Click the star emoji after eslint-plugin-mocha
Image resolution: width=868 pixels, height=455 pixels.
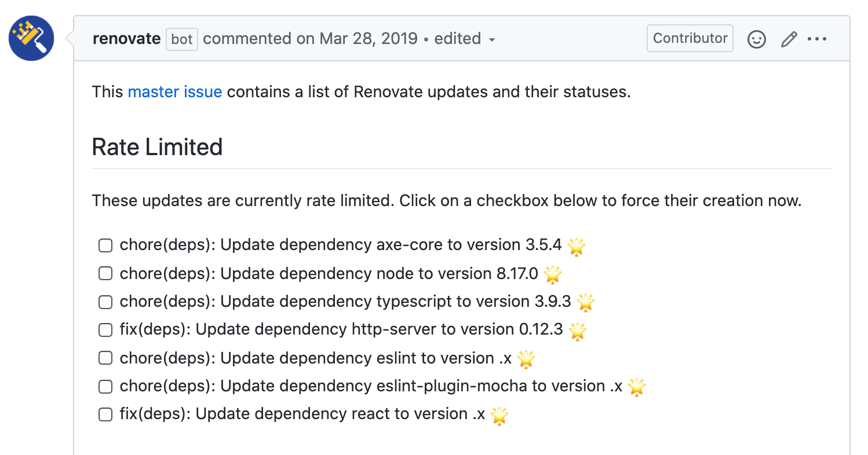coord(637,387)
